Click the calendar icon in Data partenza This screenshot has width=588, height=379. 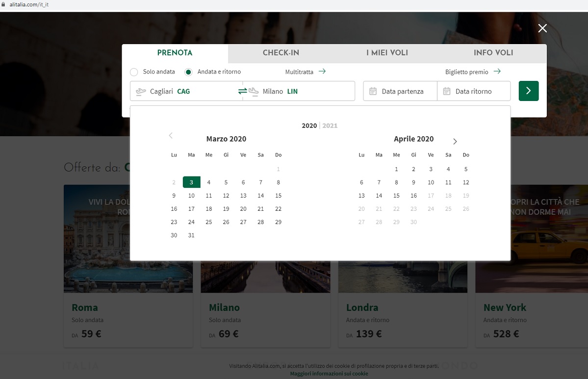(373, 91)
